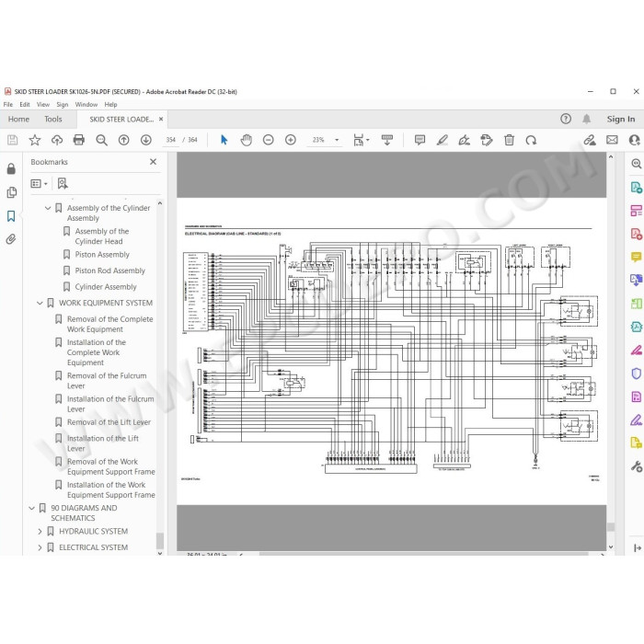Collapse the WORK EQUIPMENT SYSTEM node
Viewport: 644px width, 644px height.
click(x=40, y=303)
